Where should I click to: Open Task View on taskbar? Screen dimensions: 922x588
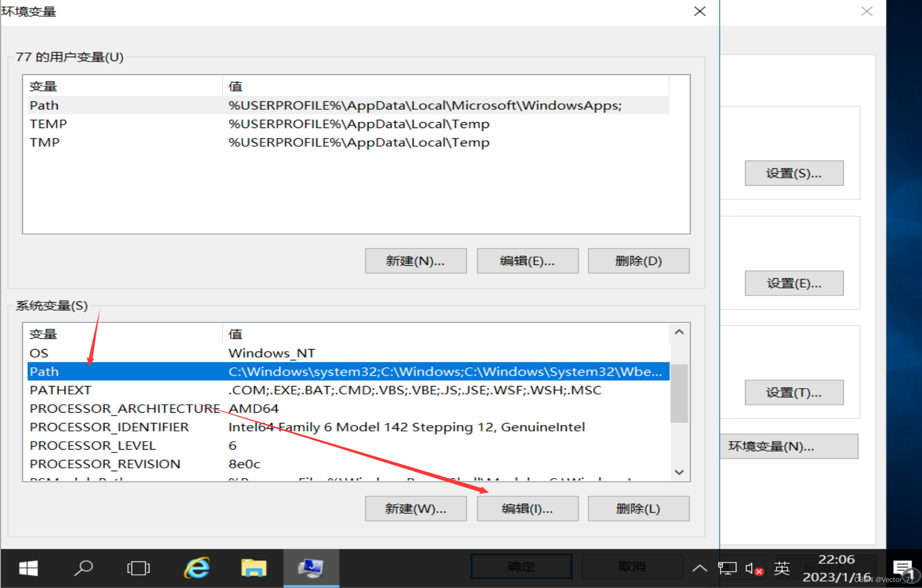coord(138,568)
